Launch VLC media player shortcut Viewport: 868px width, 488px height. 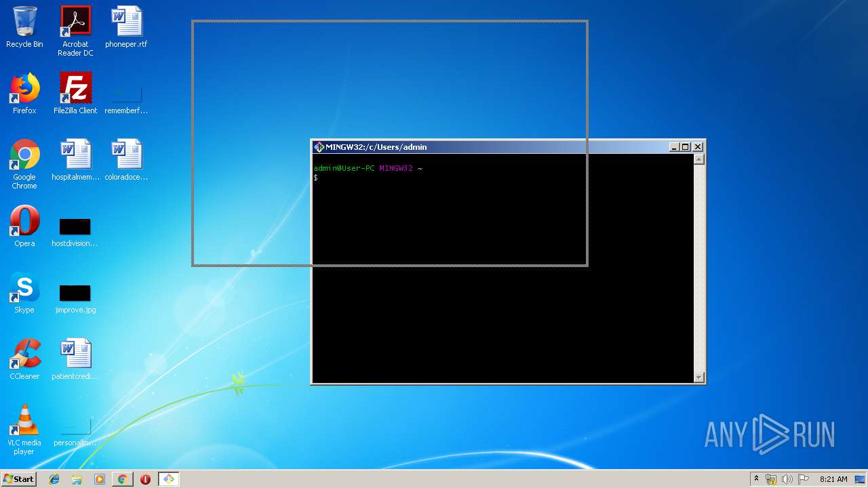click(x=24, y=430)
